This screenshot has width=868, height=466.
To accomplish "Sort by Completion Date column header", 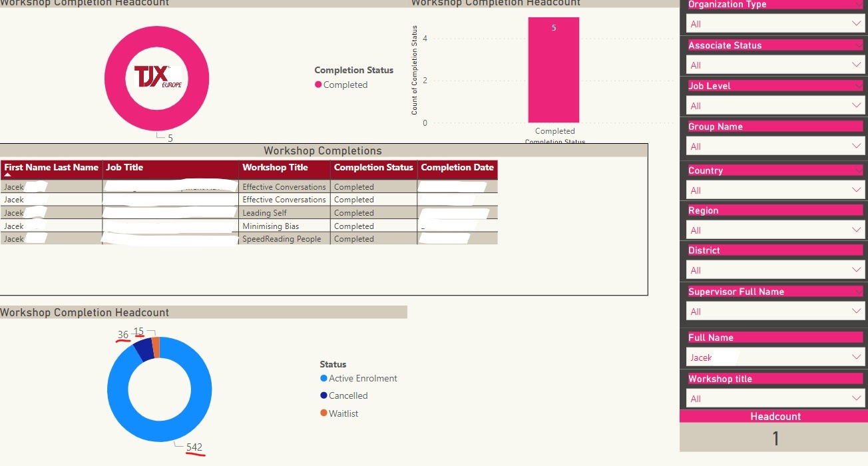I will pyautogui.click(x=457, y=168).
